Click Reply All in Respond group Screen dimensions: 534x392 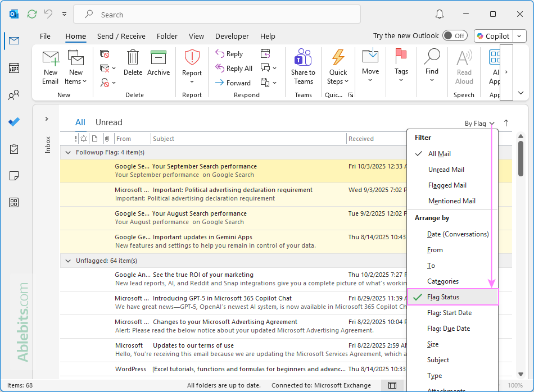click(x=234, y=69)
